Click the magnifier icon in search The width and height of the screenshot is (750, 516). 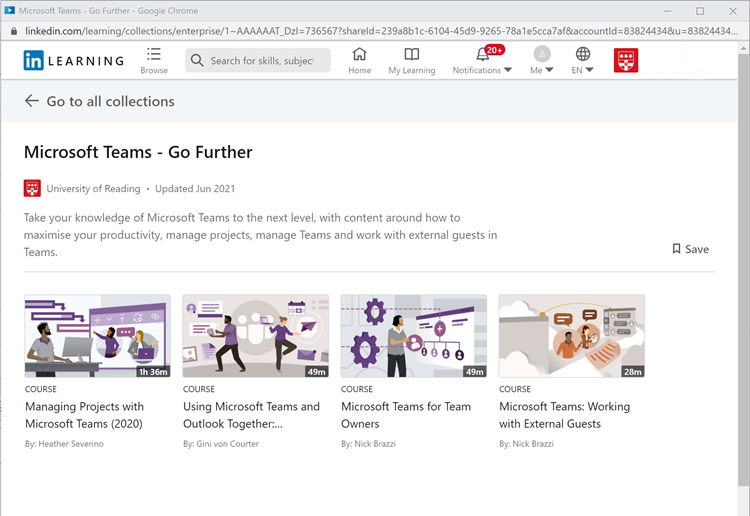click(197, 61)
